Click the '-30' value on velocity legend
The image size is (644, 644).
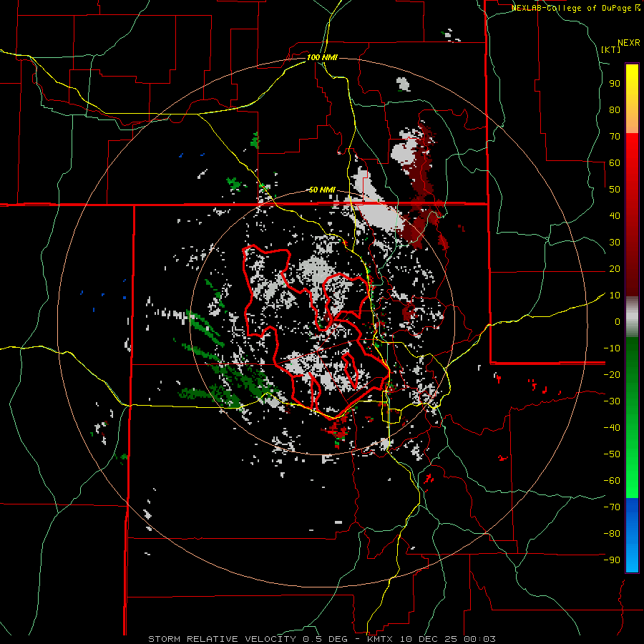(612, 401)
